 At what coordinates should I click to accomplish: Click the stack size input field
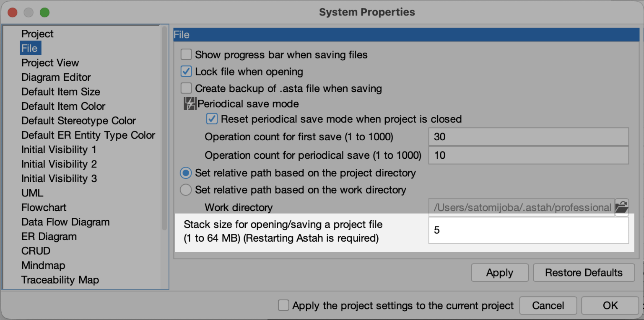[528, 230]
